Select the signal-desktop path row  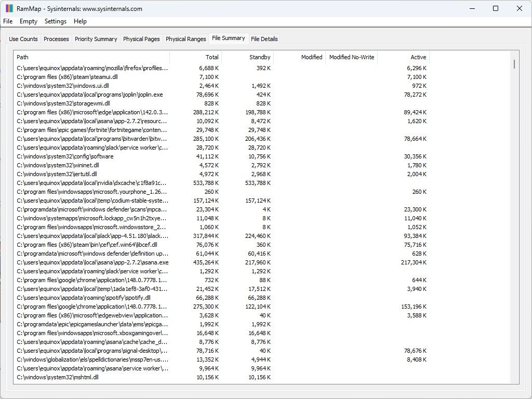(222, 351)
